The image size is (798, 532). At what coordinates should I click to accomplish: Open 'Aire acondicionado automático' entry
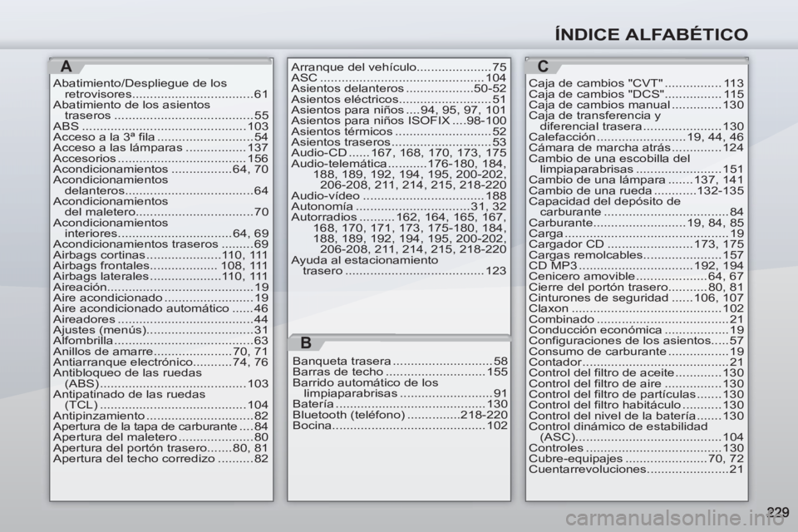(x=160, y=308)
